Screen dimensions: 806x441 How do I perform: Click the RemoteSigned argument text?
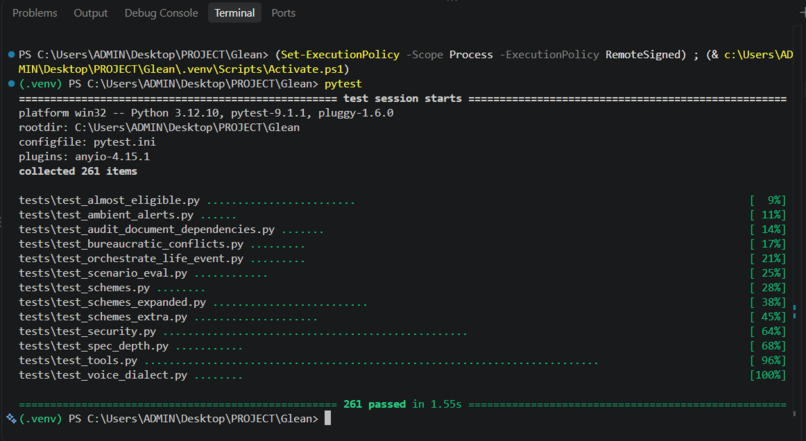coord(643,54)
